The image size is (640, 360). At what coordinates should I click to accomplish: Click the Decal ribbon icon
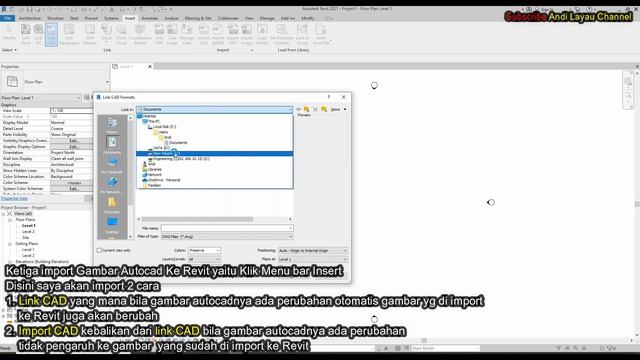(107, 34)
